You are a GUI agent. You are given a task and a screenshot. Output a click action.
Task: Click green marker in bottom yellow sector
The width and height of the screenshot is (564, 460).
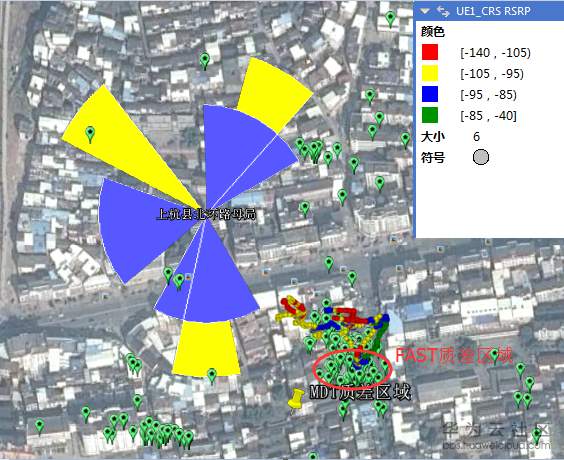[x=212, y=376]
